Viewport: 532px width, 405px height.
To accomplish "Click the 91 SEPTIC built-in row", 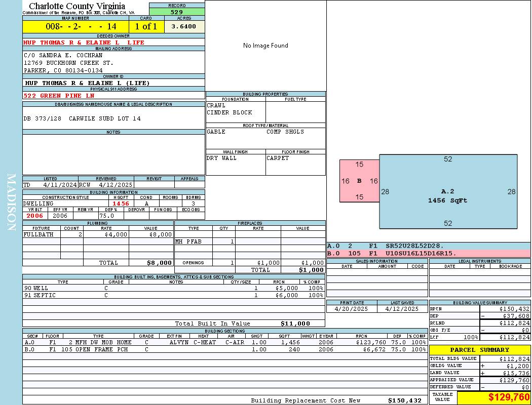I will point(173,295).
